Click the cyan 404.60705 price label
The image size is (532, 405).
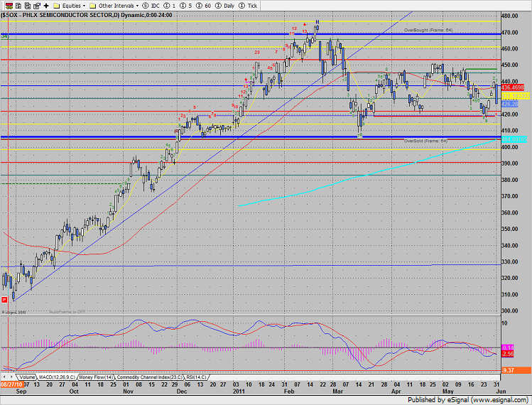(514, 139)
